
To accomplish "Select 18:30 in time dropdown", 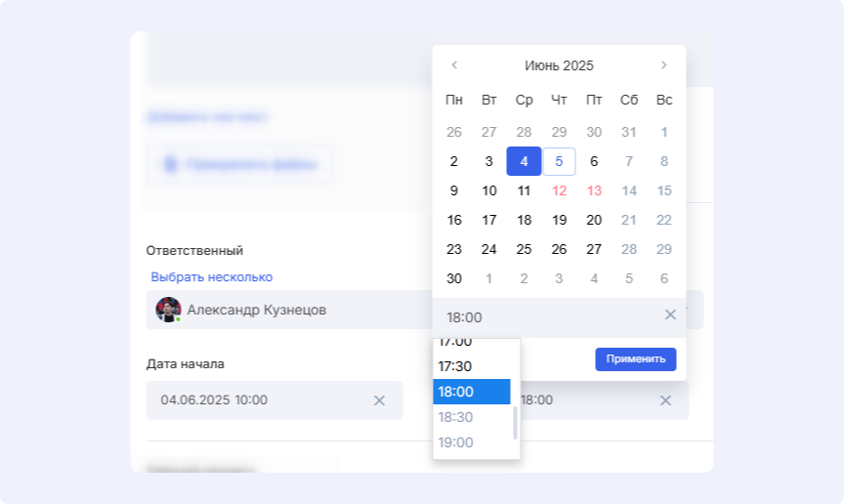I will click(x=455, y=417).
